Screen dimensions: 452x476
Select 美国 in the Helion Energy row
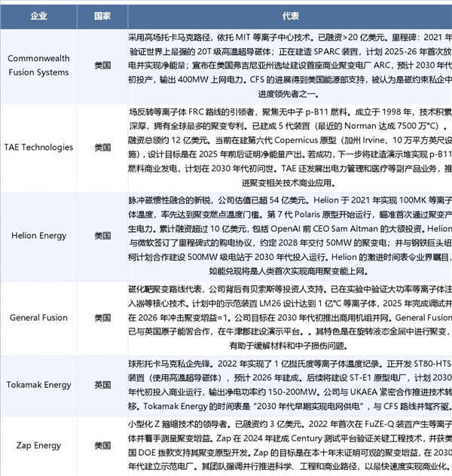[102, 236]
